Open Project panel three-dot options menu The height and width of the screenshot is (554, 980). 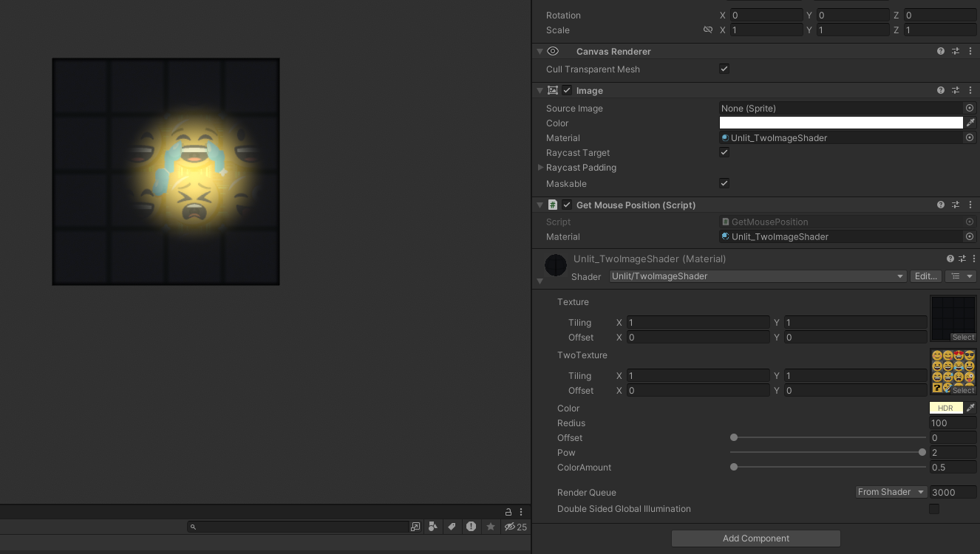(x=521, y=512)
